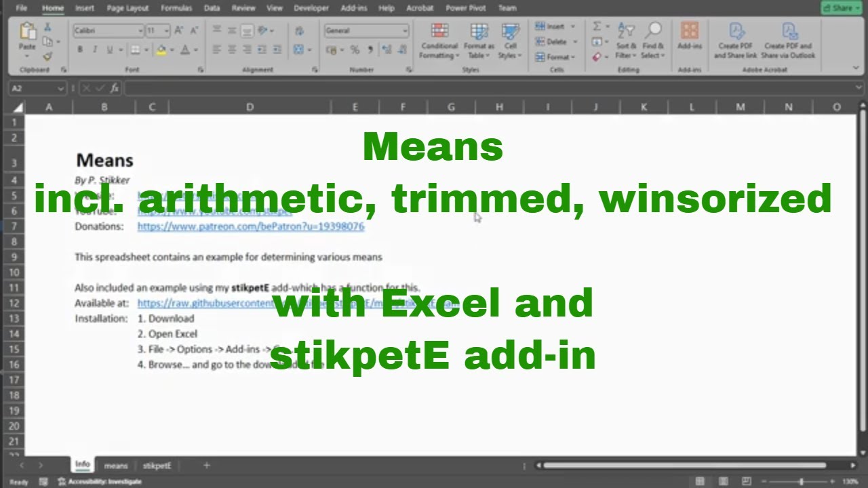Select column header D

[x=250, y=107]
